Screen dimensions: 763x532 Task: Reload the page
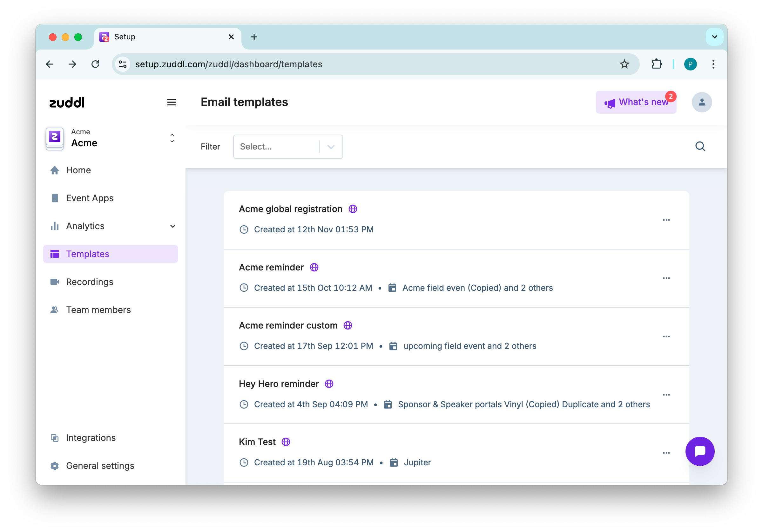pyautogui.click(x=95, y=64)
